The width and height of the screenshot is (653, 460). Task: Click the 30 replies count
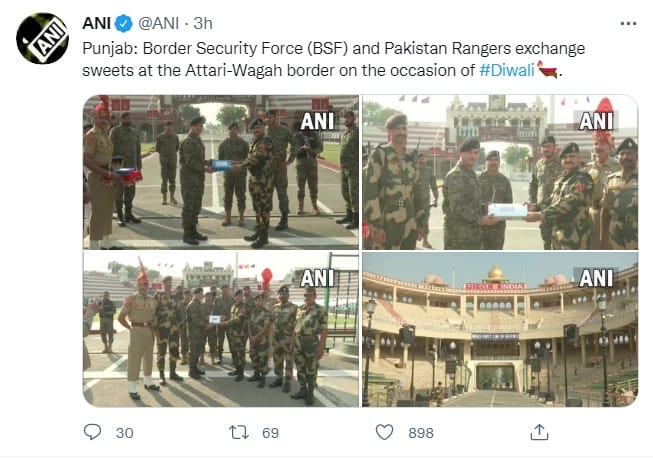click(x=125, y=433)
